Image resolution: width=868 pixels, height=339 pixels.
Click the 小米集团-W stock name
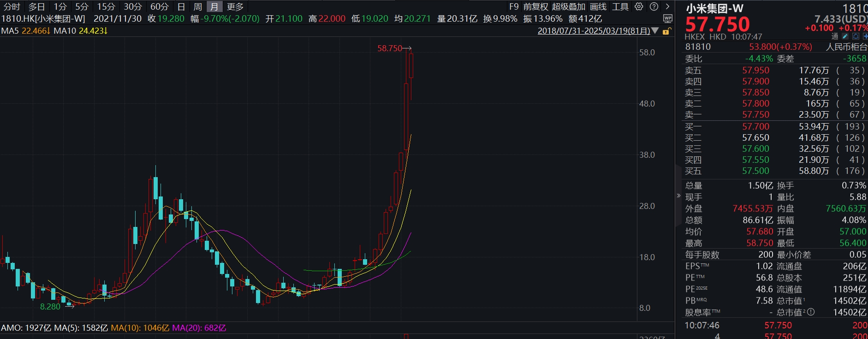tap(714, 8)
